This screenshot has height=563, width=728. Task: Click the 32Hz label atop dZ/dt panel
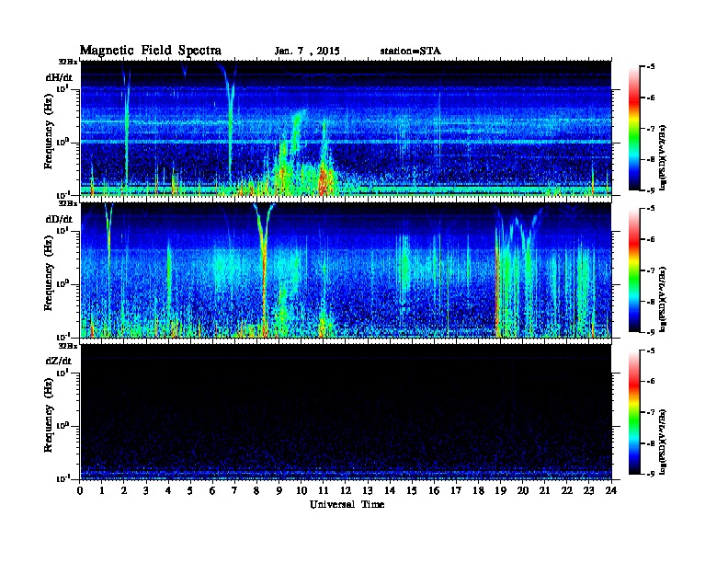coord(68,346)
